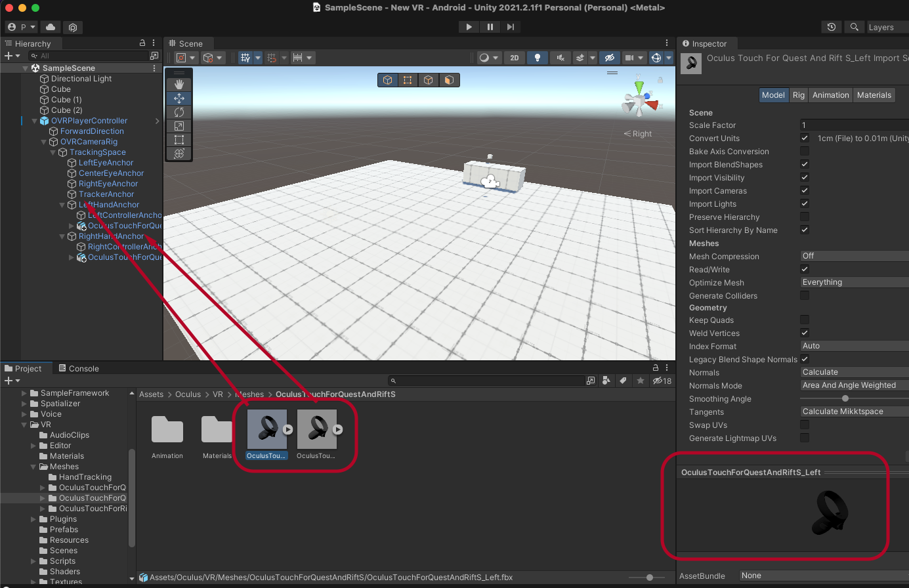Switch to the Animation tab in Inspector
This screenshot has height=588, width=909.
(x=830, y=95)
